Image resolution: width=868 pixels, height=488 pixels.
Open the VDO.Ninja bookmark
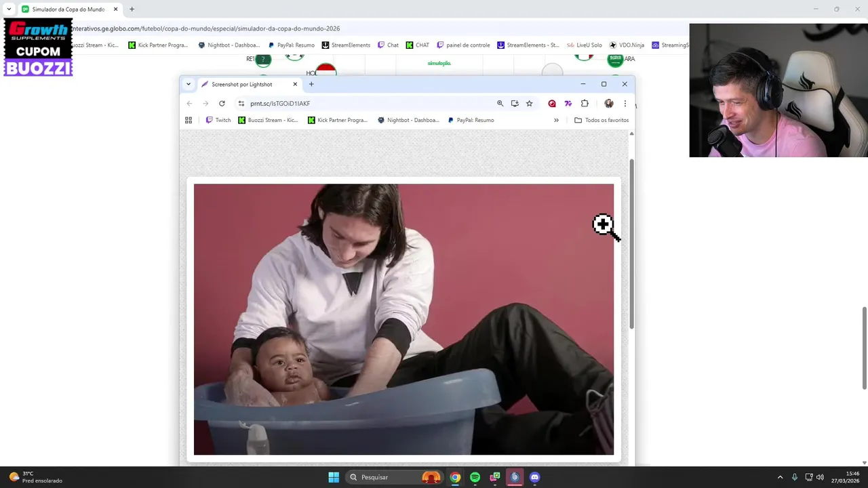click(627, 45)
